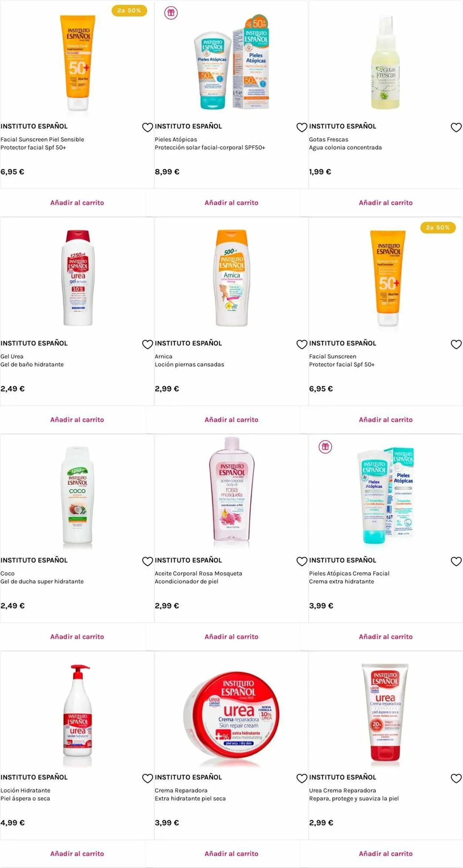Screen dimensions: 463x868
Task: Click gift icon on Pieles Atópicas Crema Facial
Action: click(x=325, y=447)
